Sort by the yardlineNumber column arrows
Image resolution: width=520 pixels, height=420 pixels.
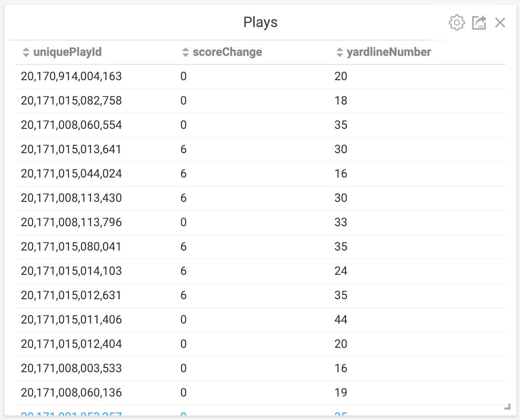pos(339,52)
